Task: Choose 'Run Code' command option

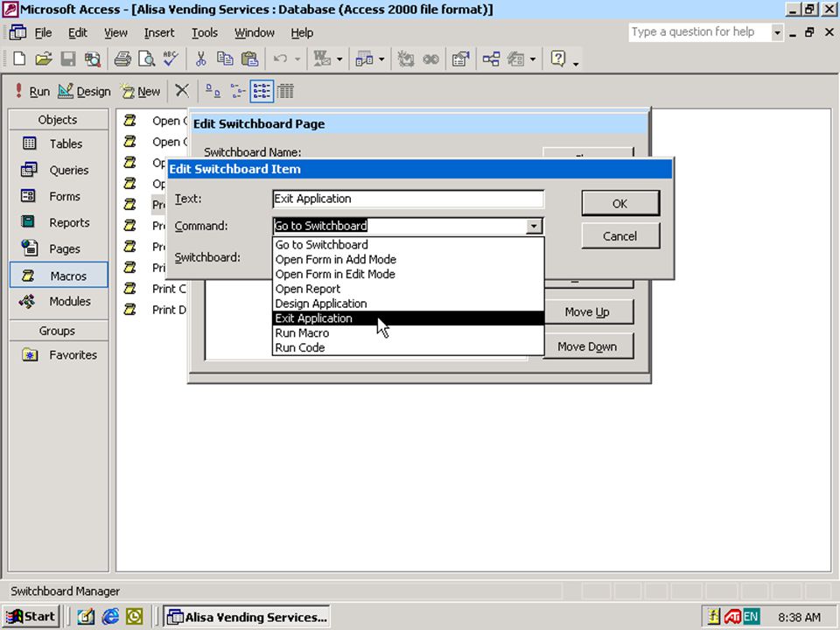Action: point(409,347)
